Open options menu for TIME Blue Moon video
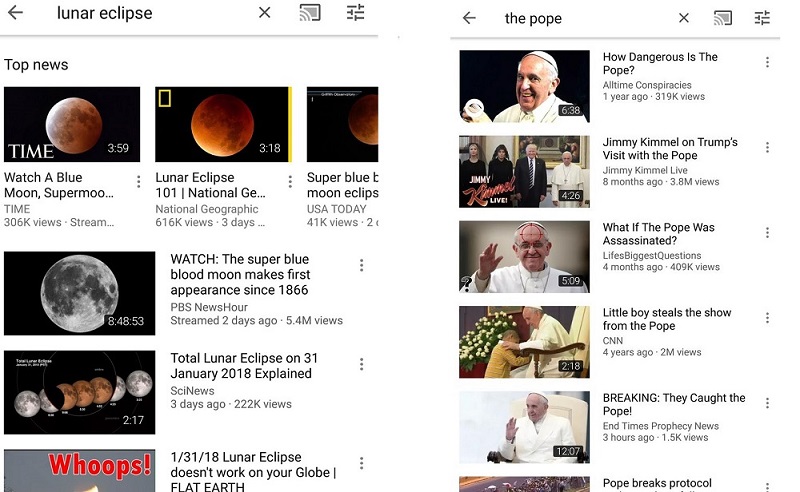 139,181
